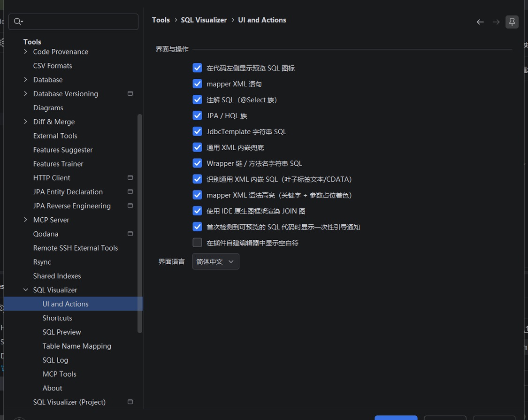This screenshot has width=528, height=420.
Task: Toggle 在代码左侧显示预览 SQL 图标 checkbox
Action: pyautogui.click(x=197, y=68)
